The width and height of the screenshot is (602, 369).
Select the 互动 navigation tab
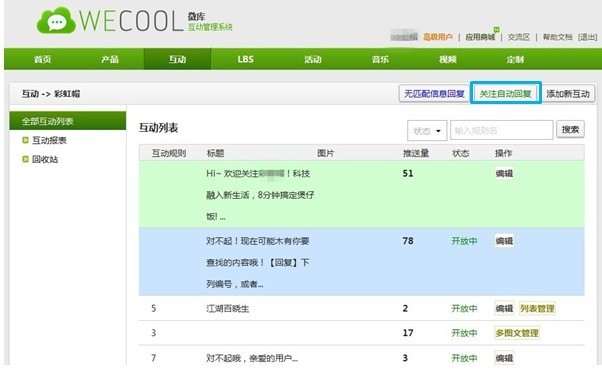[x=177, y=59]
